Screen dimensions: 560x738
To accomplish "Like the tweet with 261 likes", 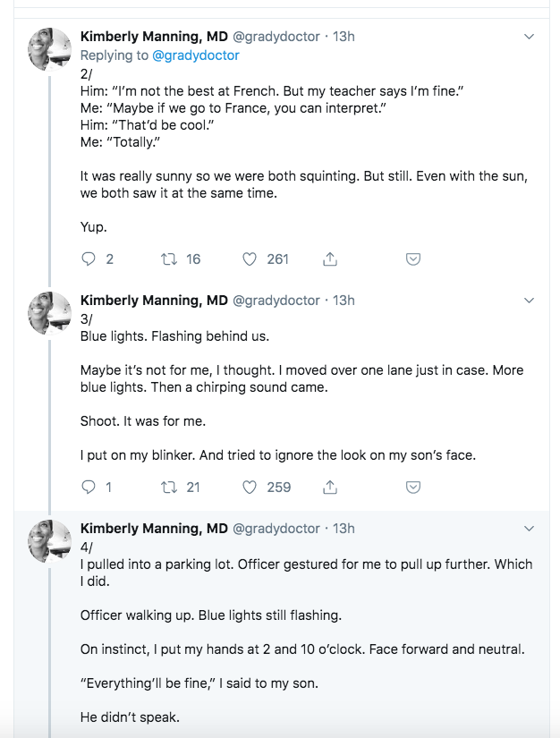I will pyautogui.click(x=250, y=259).
